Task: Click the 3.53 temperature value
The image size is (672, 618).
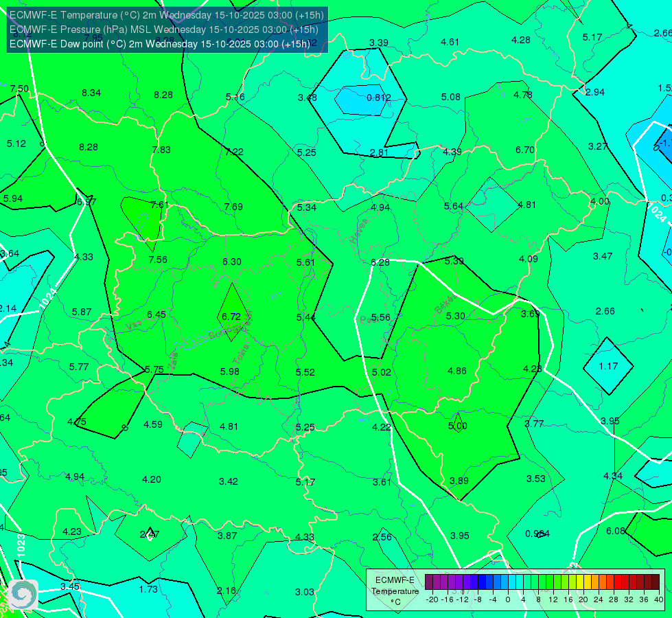Action: pos(535,479)
